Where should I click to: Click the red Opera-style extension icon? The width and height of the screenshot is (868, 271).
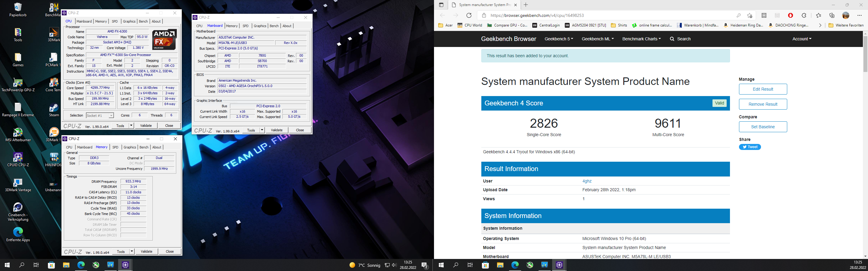[x=791, y=15]
